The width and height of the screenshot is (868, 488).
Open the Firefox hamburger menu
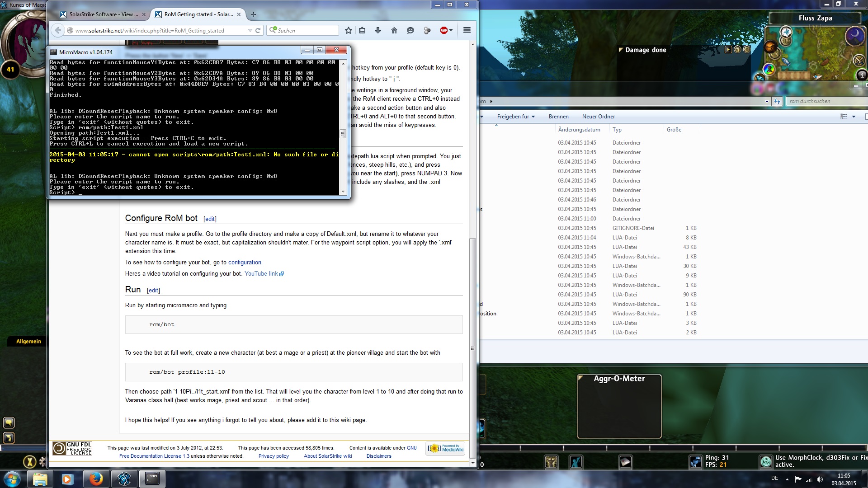pos(467,30)
